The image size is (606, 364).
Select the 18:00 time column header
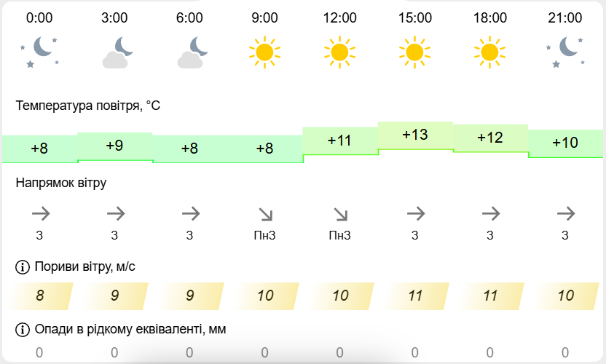490,17
